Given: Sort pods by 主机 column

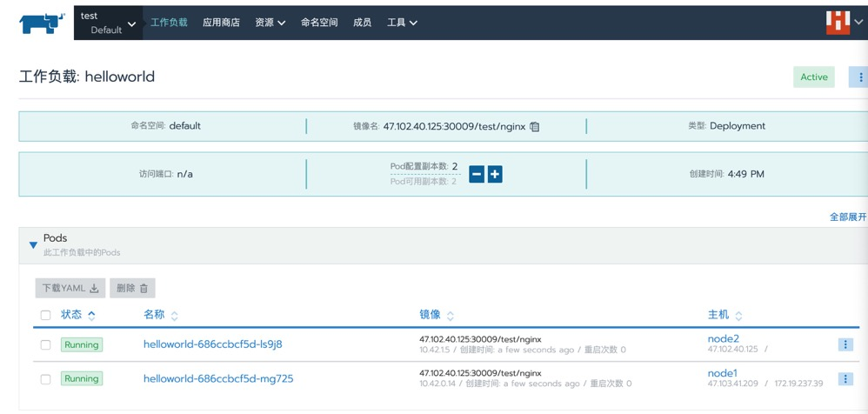Looking at the screenshot, I should [725, 315].
